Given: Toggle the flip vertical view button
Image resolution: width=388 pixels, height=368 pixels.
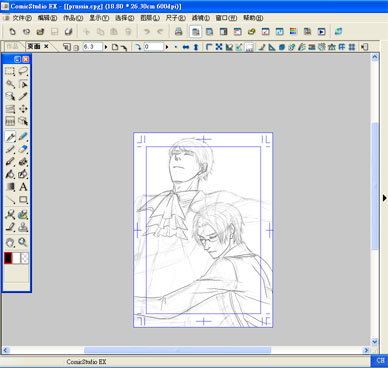Looking at the screenshot, I should 196,47.
